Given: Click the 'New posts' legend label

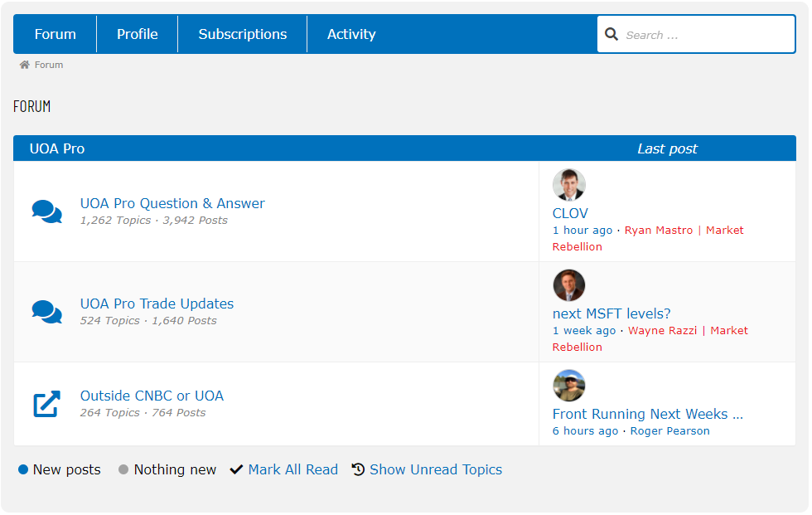Looking at the screenshot, I should click(x=67, y=469).
